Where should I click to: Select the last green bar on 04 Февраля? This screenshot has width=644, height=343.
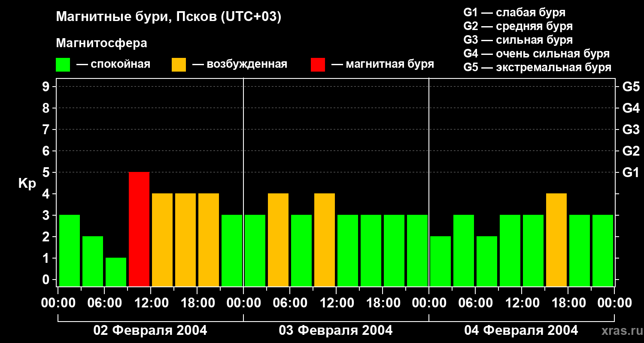tap(603, 250)
